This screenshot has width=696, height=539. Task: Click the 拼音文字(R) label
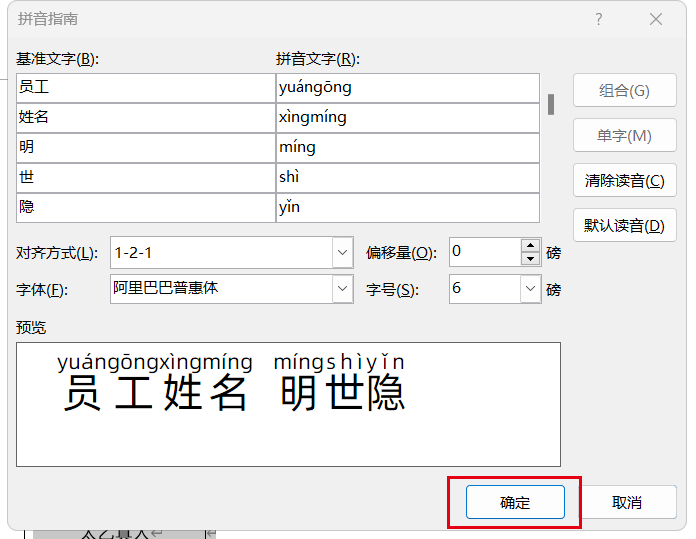(318, 59)
